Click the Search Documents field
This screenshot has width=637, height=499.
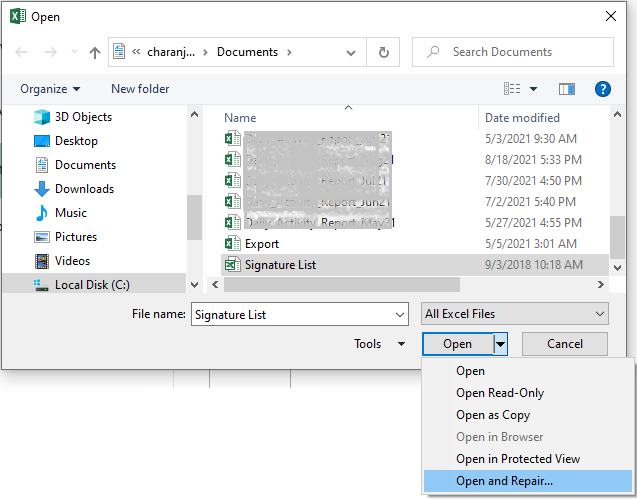coord(513,52)
